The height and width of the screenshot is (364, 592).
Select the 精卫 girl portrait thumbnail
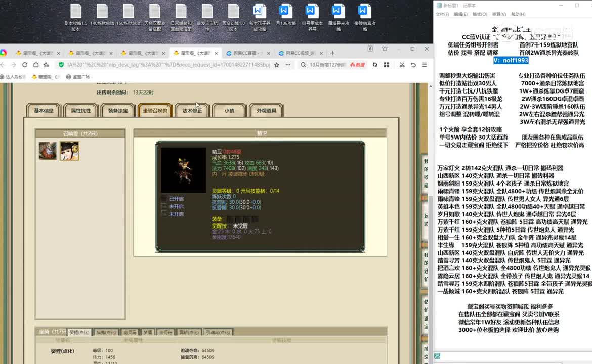click(x=69, y=151)
